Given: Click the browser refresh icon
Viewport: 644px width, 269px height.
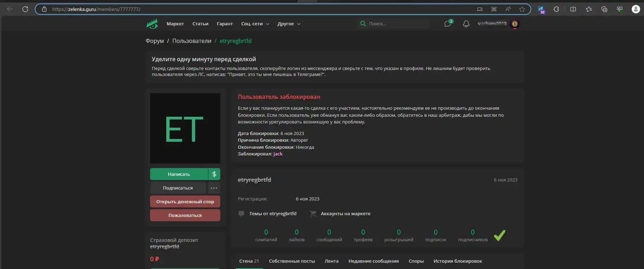Looking at the screenshot, I should point(25,9).
